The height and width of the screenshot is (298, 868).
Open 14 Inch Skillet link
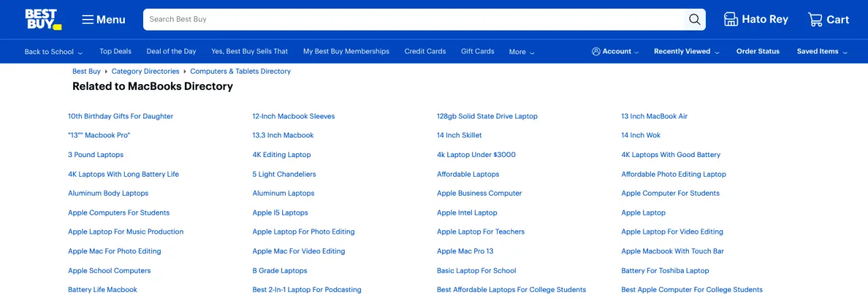[459, 135]
